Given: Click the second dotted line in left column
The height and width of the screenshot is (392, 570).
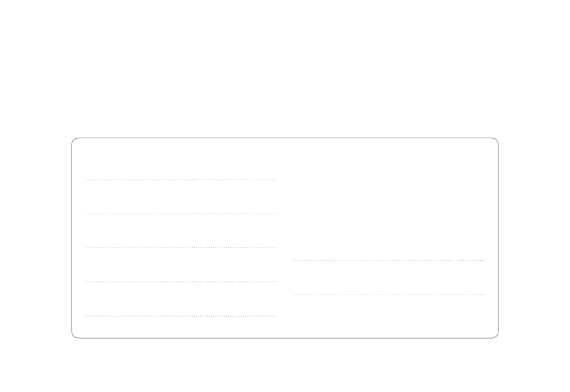Looking at the screenshot, I should 181,214.
